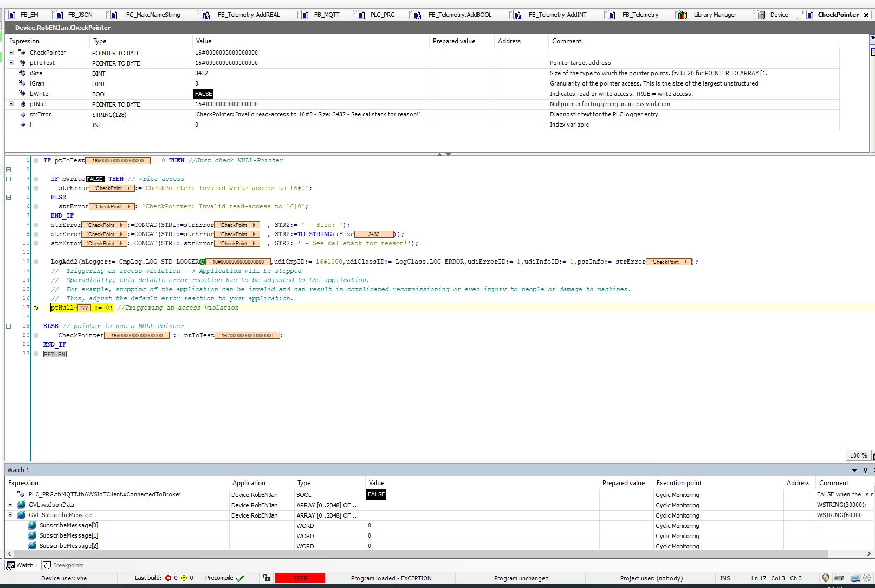This screenshot has width=875, height=588.
Task: Toggle breakpoint dot on line 4
Action: pos(36,188)
